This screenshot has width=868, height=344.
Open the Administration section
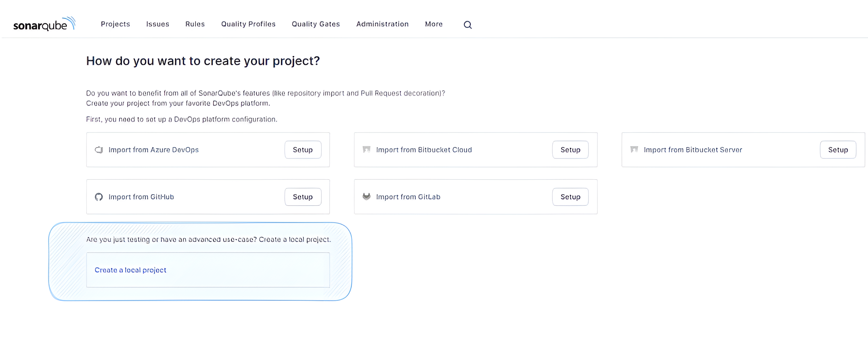382,24
